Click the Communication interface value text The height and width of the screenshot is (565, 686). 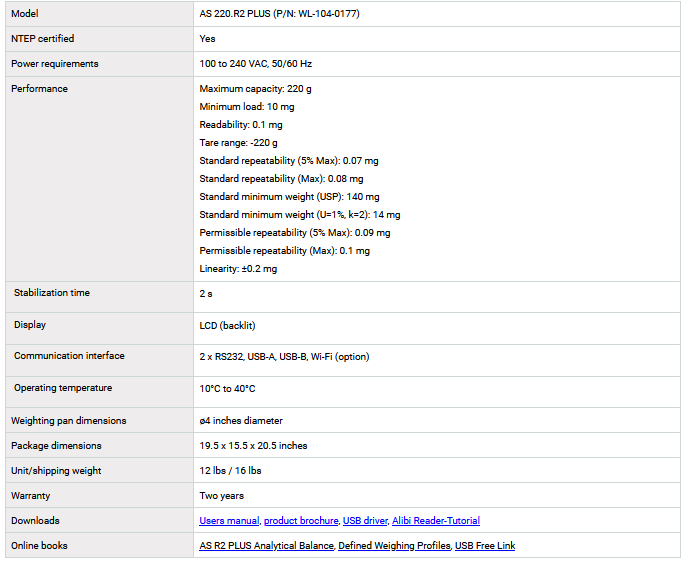[284, 357]
